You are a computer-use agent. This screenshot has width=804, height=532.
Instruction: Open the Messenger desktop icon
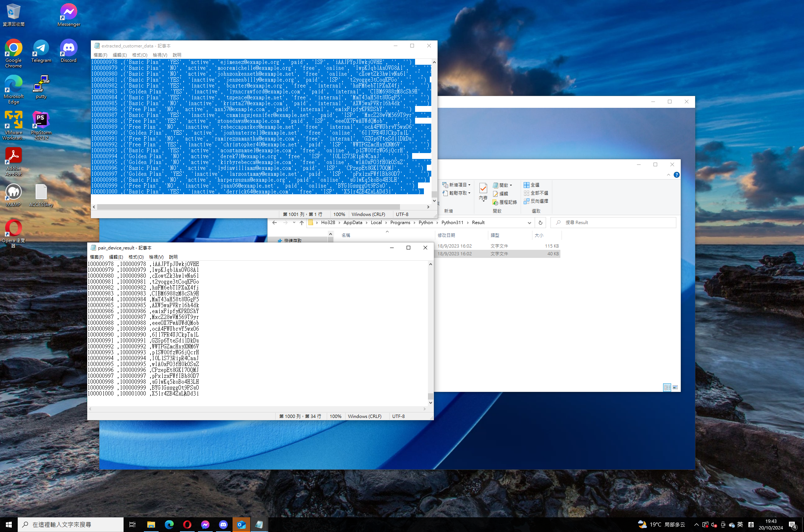tap(69, 15)
